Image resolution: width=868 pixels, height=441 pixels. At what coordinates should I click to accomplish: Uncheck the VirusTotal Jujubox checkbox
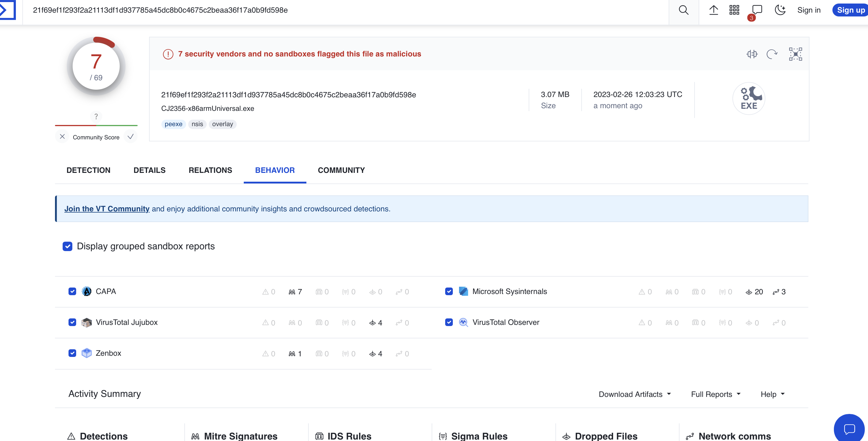[x=72, y=323]
